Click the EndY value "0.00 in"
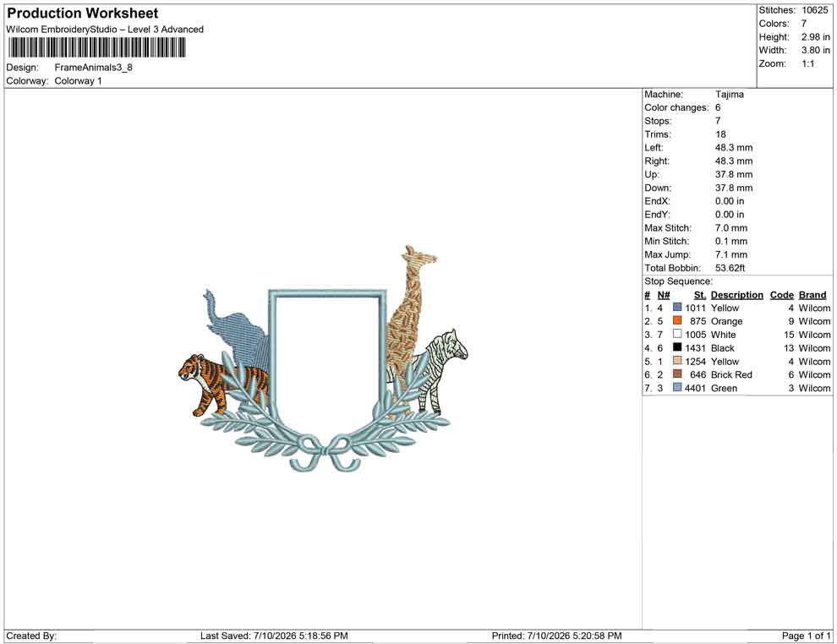The height and width of the screenshot is (644, 837). tap(730, 214)
